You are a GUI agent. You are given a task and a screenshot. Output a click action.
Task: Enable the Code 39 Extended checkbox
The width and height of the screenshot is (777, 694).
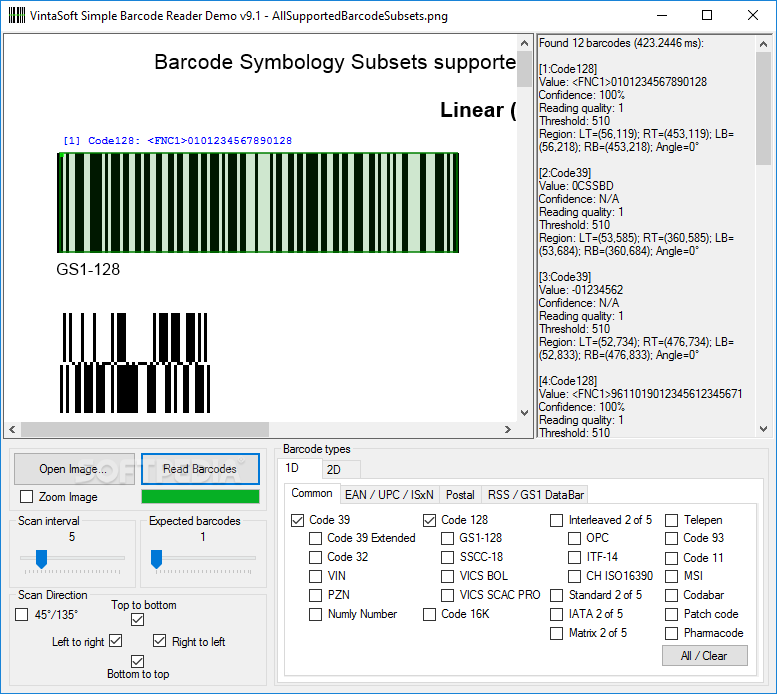coord(315,538)
